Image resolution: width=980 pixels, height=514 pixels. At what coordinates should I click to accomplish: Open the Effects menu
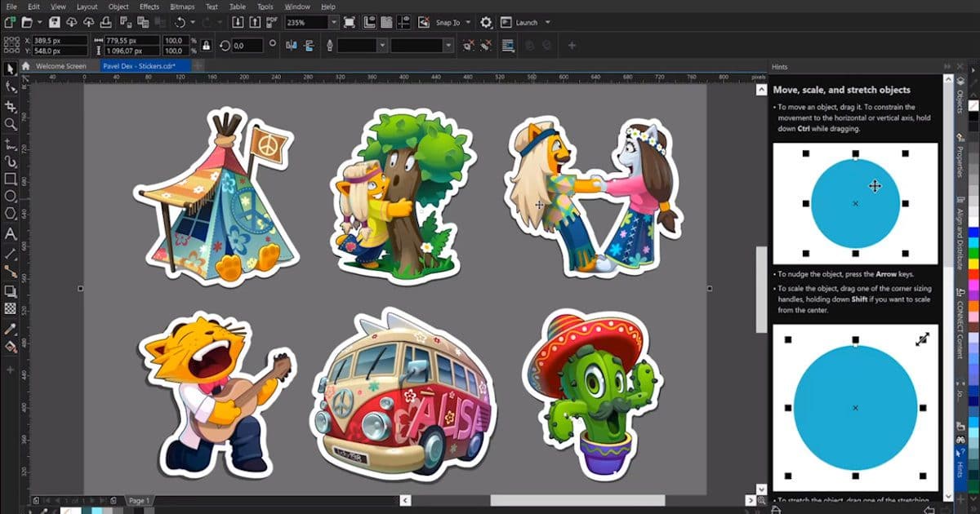point(149,7)
